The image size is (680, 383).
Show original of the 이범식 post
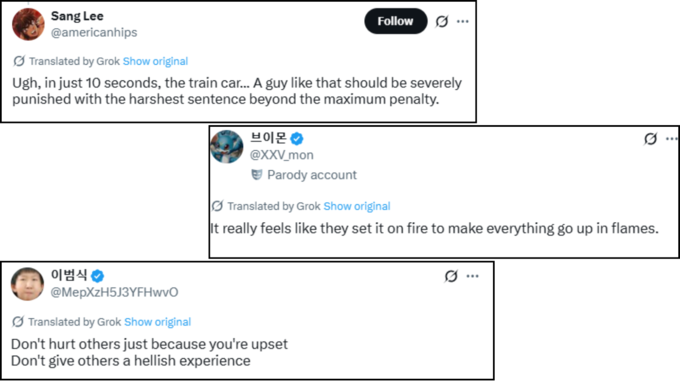point(157,322)
